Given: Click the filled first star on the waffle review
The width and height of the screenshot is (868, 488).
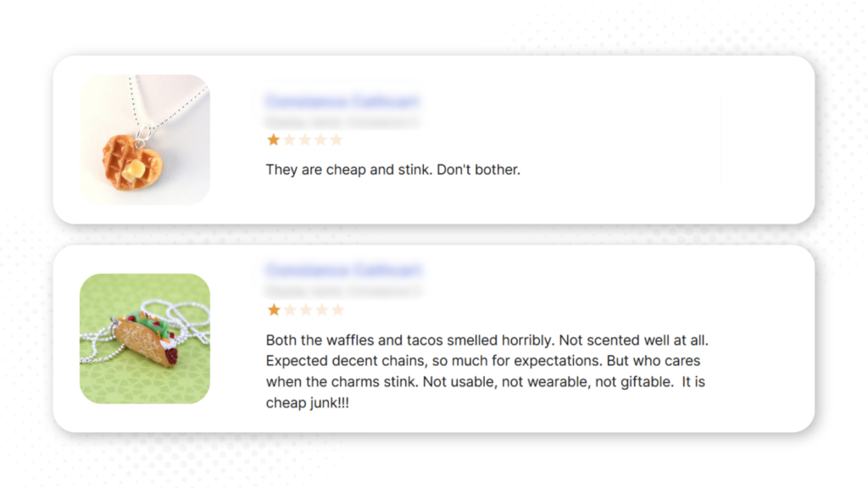Looking at the screenshot, I should (x=274, y=140).
